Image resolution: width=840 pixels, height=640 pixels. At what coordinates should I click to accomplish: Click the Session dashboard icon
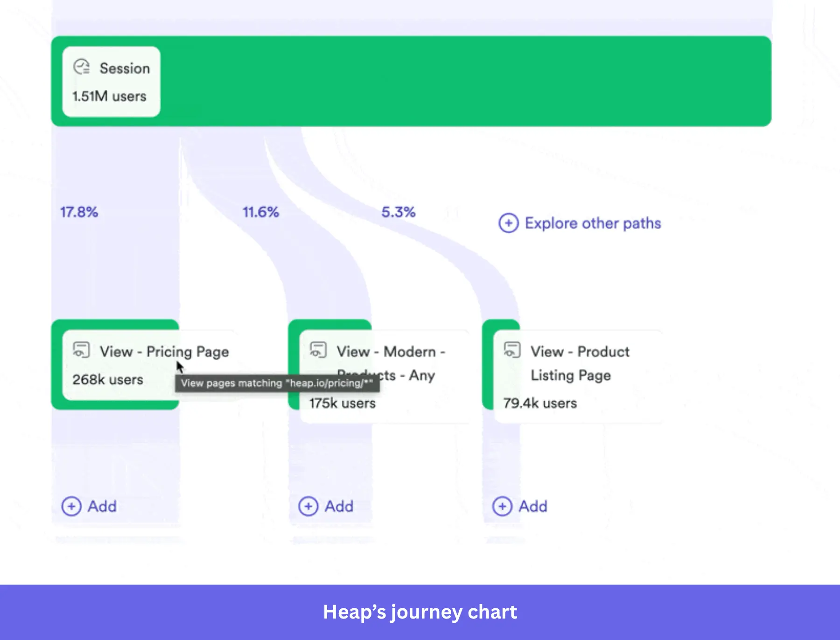click(82, 68)
